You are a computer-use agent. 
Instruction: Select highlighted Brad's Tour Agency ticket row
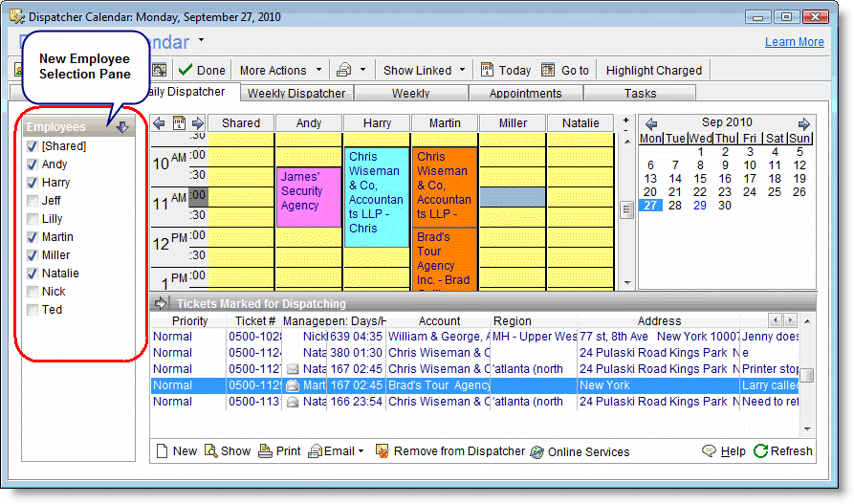[474, 385]
